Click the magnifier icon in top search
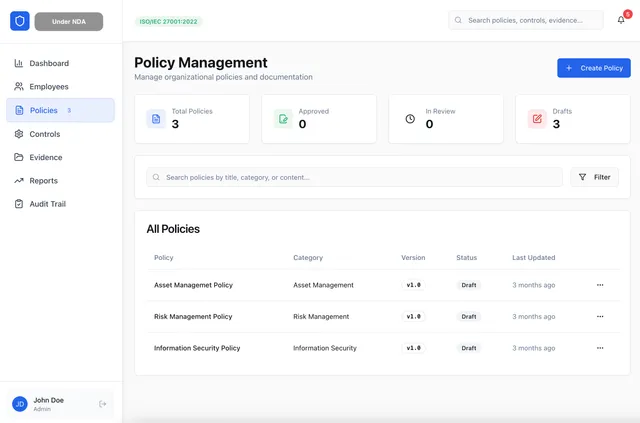640x423 pixels. point(458,20)
